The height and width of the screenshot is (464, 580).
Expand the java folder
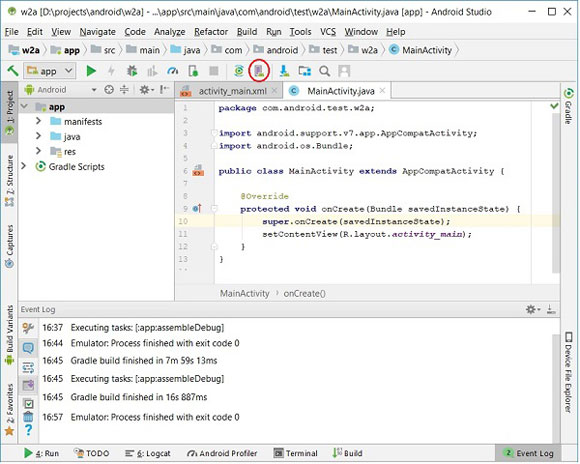pyautogui.click(x=38, y=136)
